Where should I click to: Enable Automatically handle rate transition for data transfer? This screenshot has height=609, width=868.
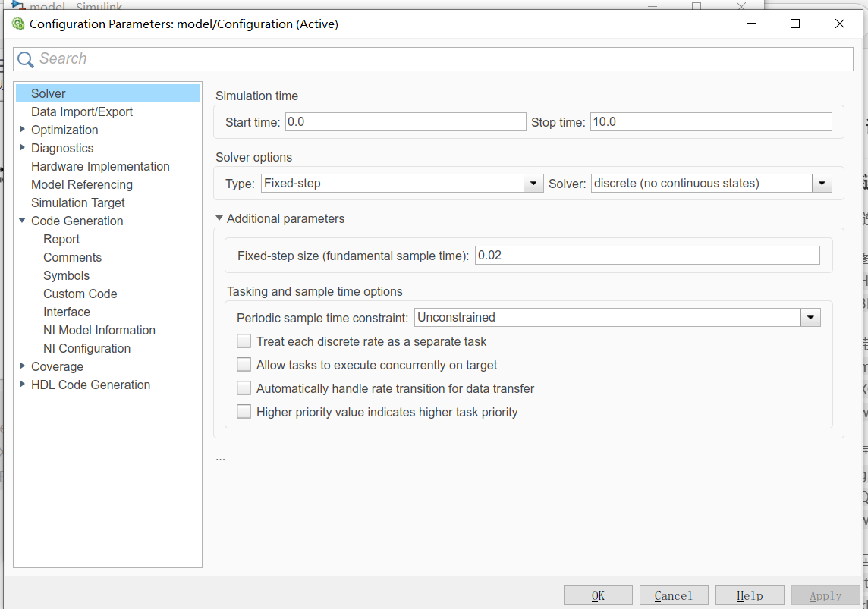244,388
